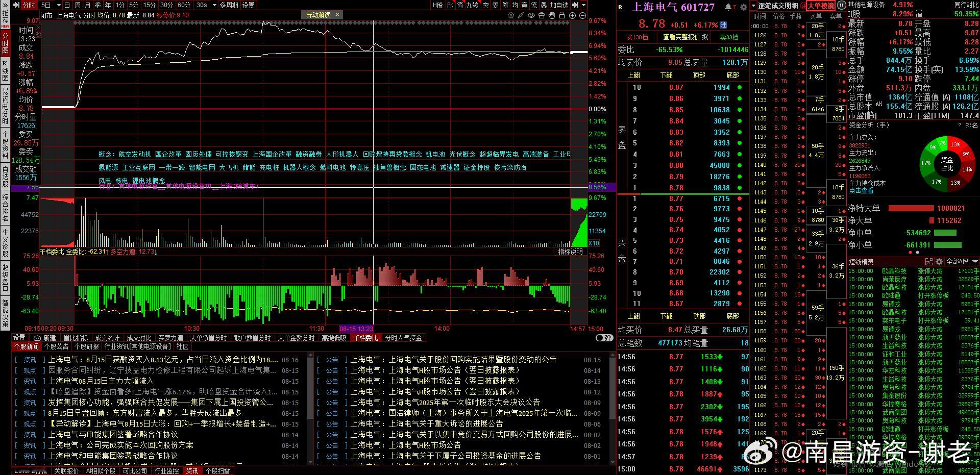Expand the double-chevron sidebar icon at top-left
The height and width of the screenshot is (475, 980).
5,5
